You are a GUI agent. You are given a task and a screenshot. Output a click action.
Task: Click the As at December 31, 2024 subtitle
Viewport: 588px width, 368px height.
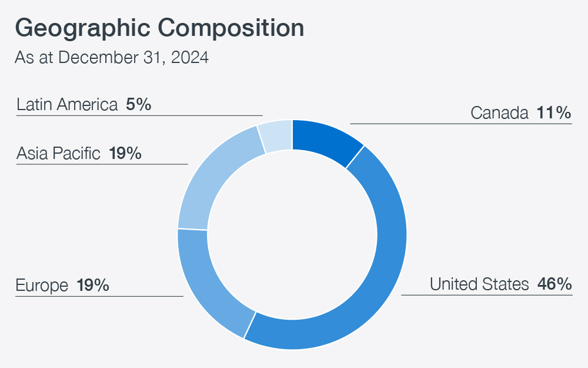pos(112,58)
